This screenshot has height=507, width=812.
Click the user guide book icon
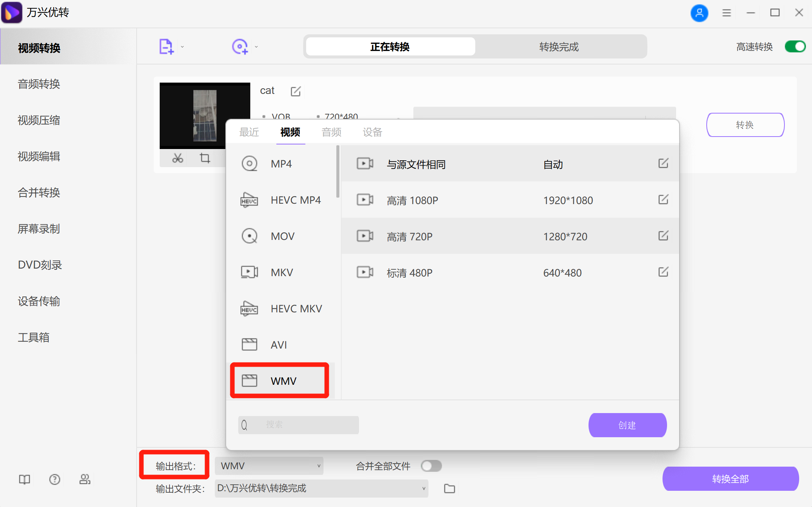coord(24,479)
